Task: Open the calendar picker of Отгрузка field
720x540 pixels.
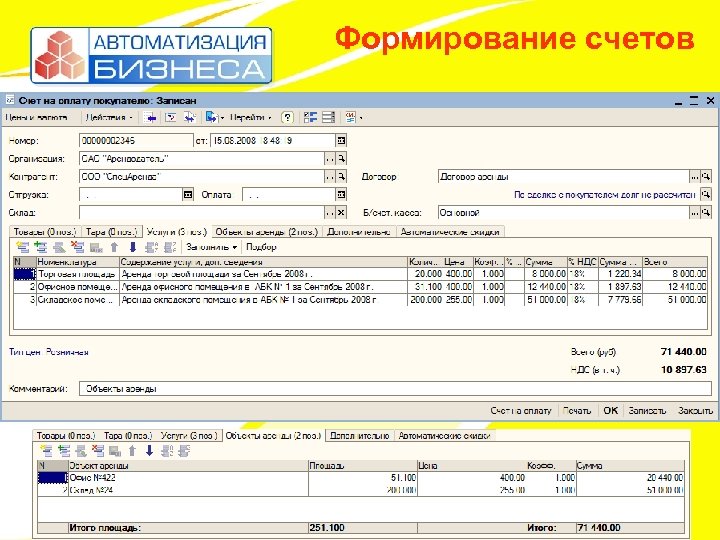Action: click(x=187, y=195)
